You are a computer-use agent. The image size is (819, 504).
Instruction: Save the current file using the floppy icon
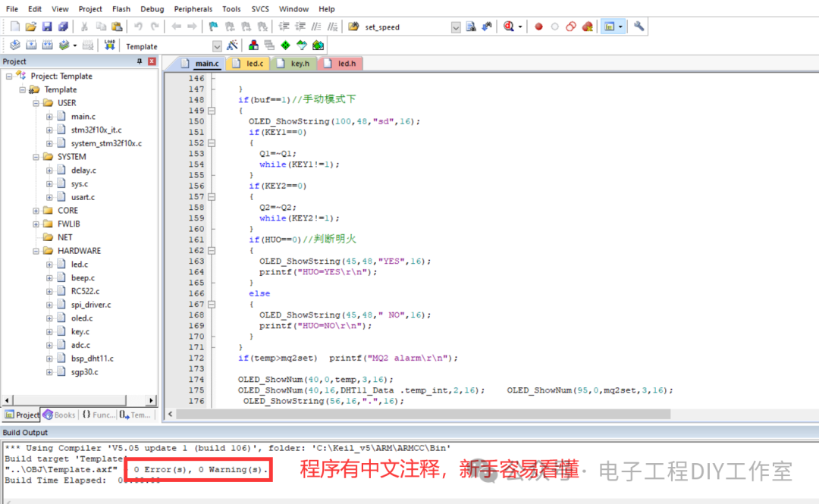coord(47,27)
